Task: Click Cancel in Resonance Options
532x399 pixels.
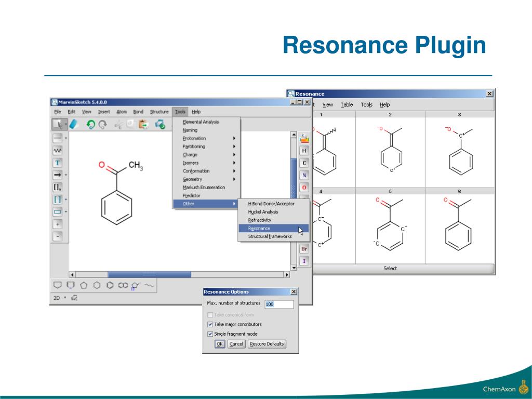Action: tap(236, 344)
